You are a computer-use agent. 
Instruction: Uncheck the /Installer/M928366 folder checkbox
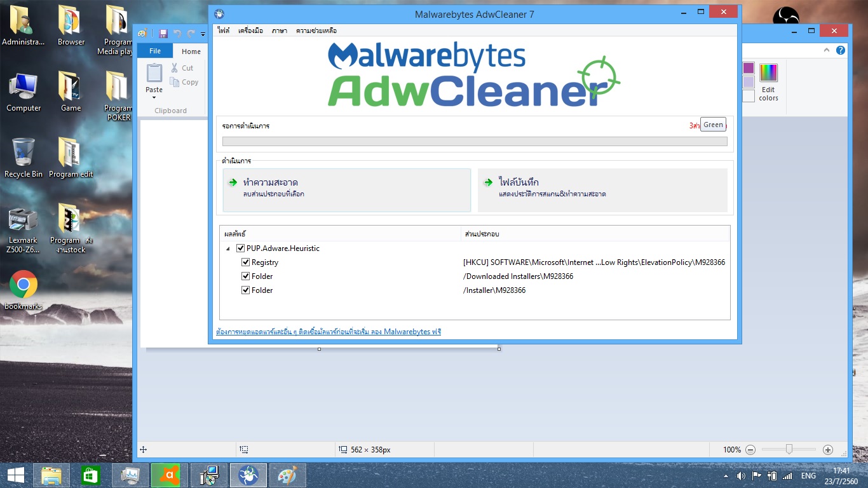coord(246,290)
